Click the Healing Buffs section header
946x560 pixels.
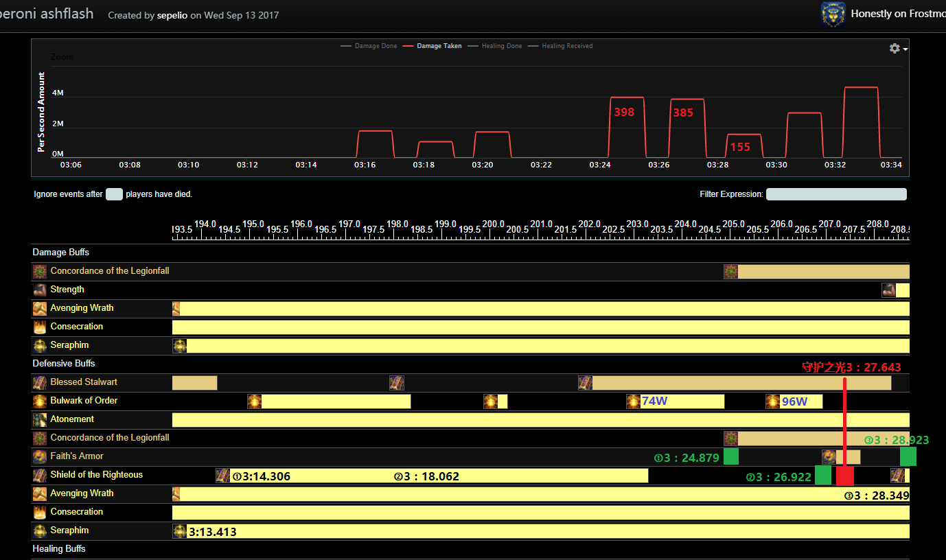[59, 549]
